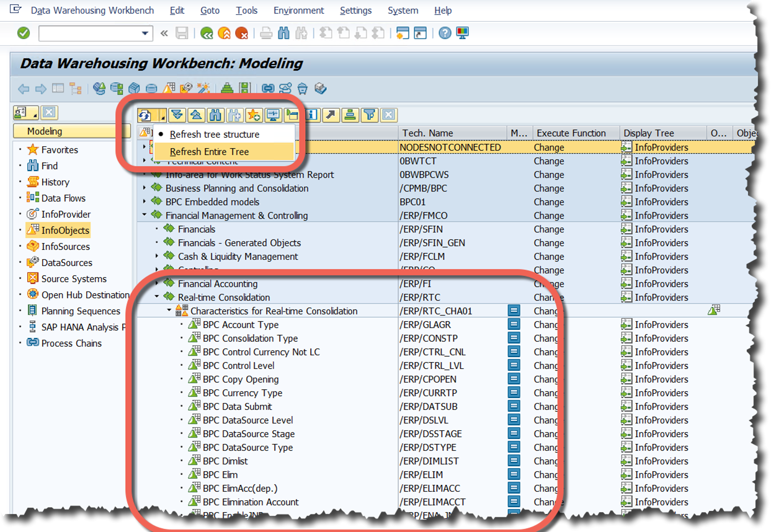Image resolution: width=771 pixels, height=532 pixels.
Task: Click the Print icon in toolbar
Action: pyautogui.click(x=266, y=33)
